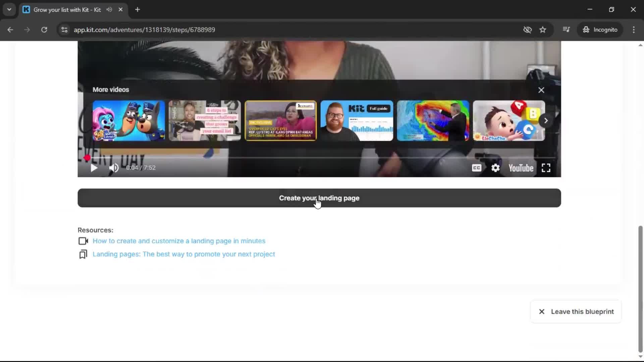Click the video camera icon beside the first resource

[x=83, y=241]
